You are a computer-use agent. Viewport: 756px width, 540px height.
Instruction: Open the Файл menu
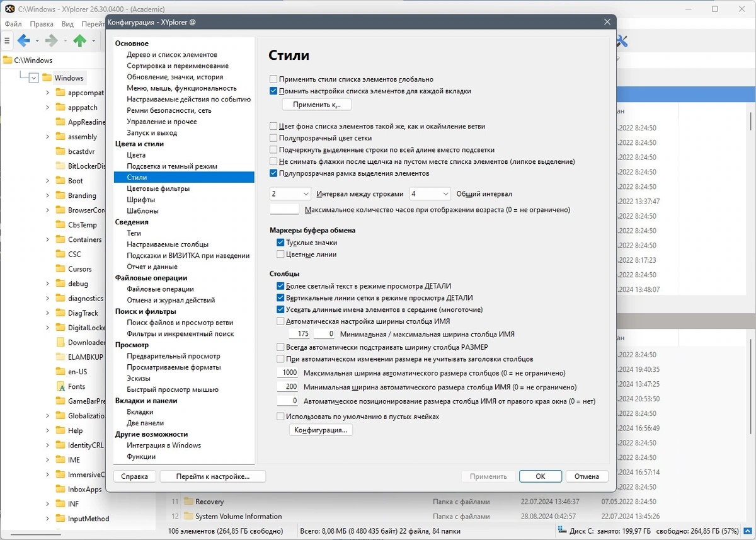point(13,24)
